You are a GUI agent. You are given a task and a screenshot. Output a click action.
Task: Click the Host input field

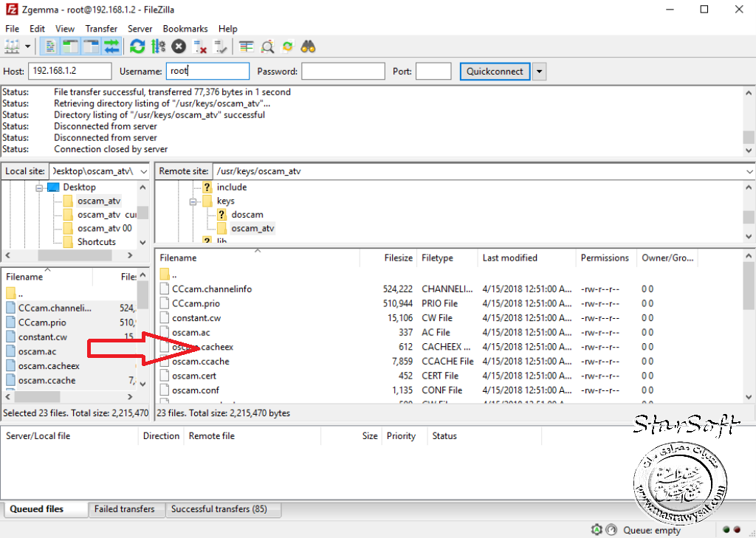click(x=70, y=71)
